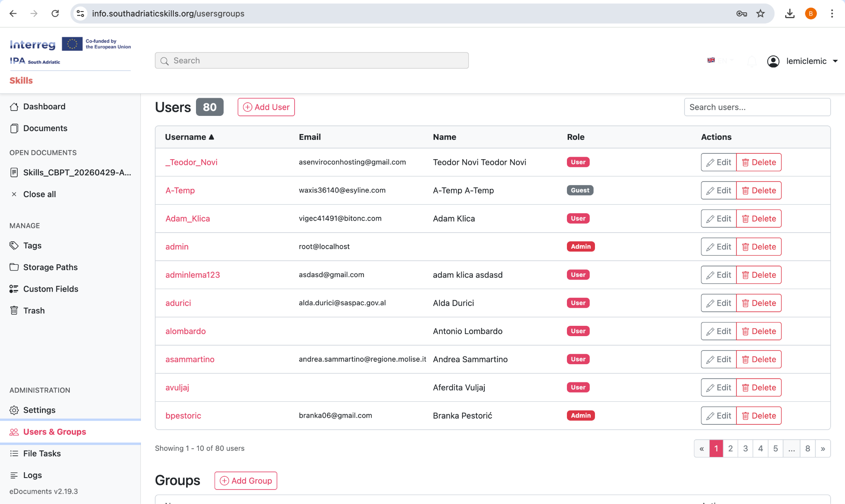Toggle sort order on the Username column
This screenshot has height=504, width=845.
189,137
